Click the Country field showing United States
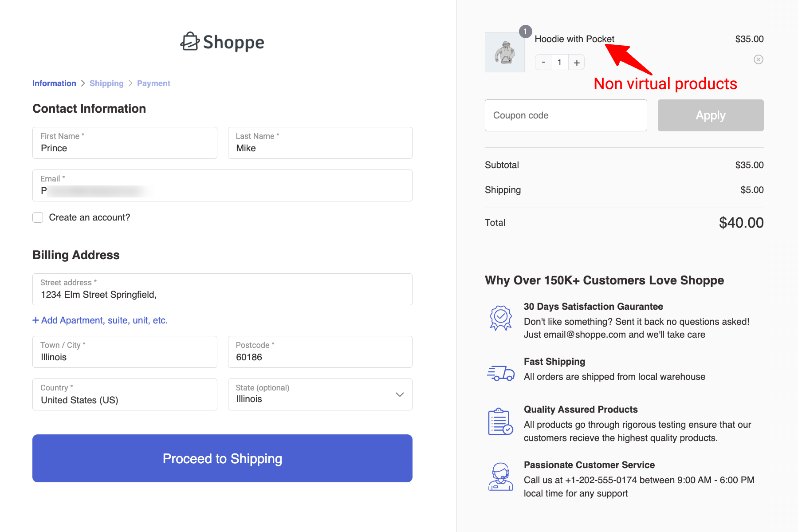The height and width of the screenshot is (532, 798). coord(125,394)
